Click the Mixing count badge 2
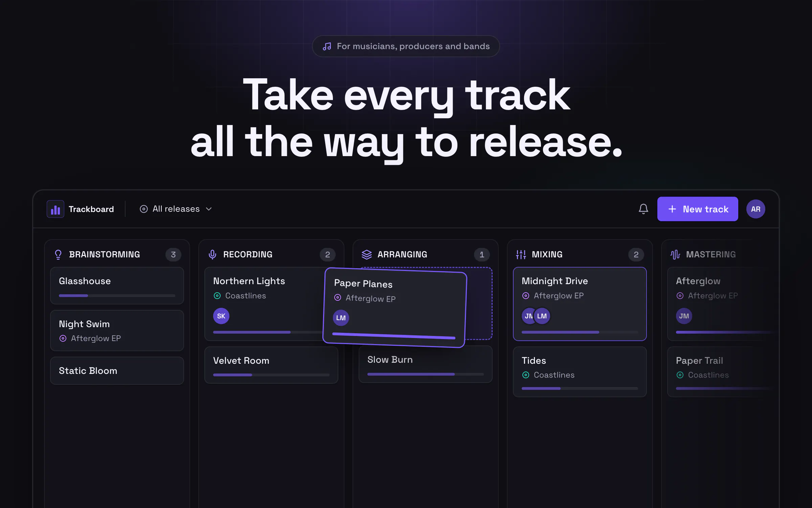This screenshot has height=508, width=812. click(636, 254)
